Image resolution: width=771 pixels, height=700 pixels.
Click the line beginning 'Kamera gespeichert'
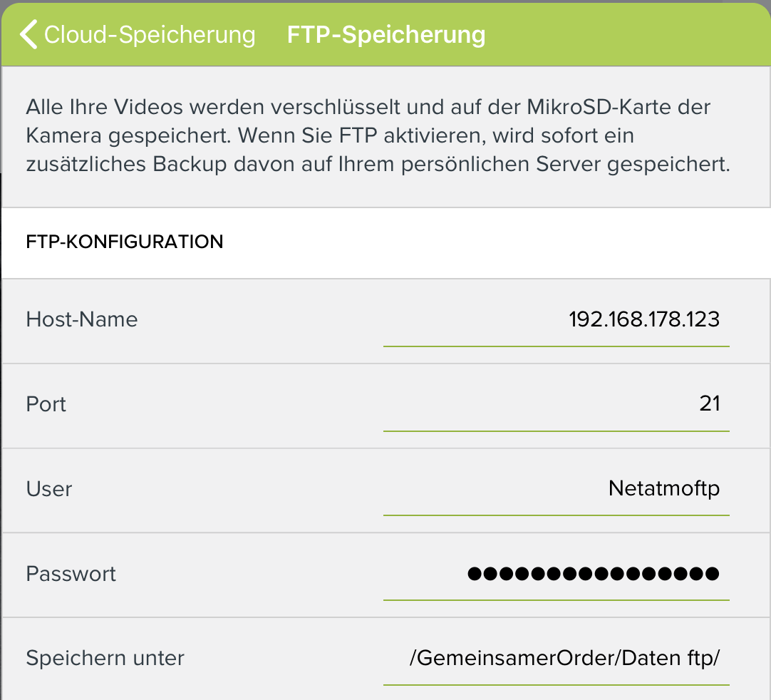tap(330, 135)
